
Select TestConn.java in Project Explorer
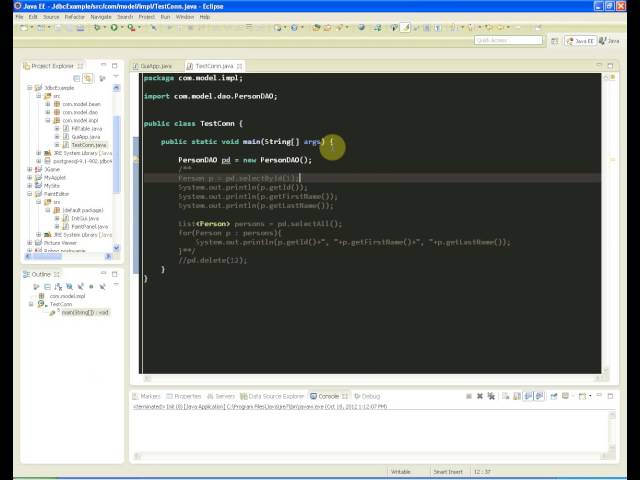(x=89, y=145)
